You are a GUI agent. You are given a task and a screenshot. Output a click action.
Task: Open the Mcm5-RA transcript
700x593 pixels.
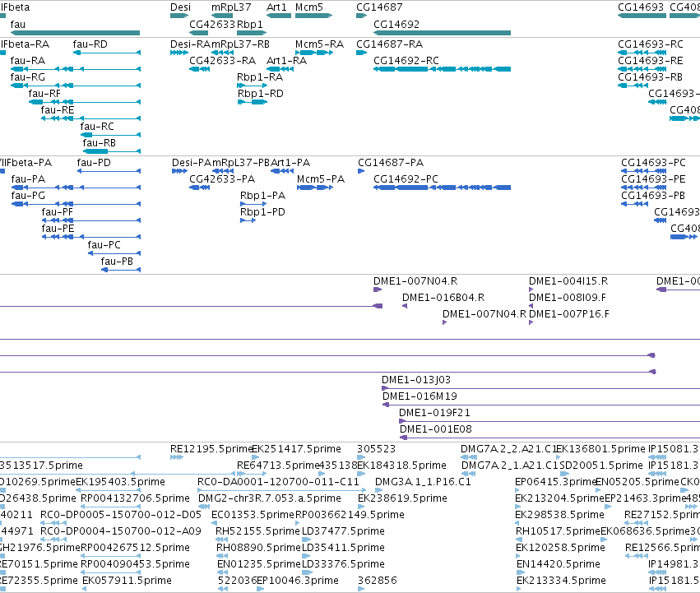314,53
